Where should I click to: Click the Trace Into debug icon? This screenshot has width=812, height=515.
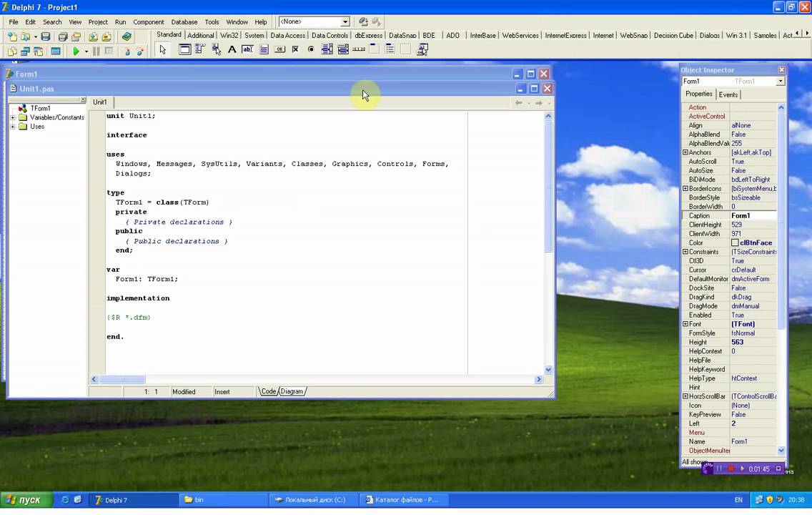(127, 51)
